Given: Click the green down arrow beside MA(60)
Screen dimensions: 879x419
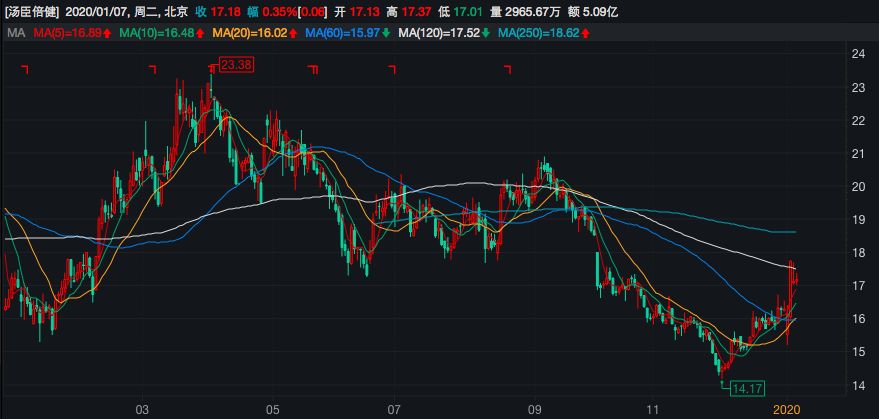Looking at the screenshot, I should (386, 34).
